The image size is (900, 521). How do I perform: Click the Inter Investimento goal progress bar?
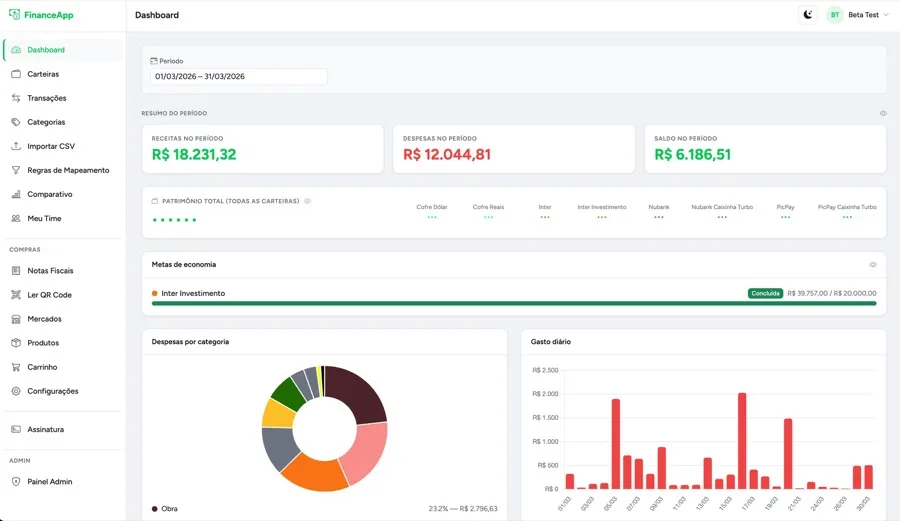point(514,304)
